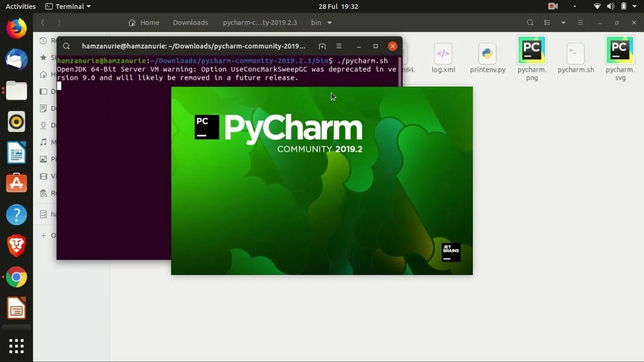Open Wi-Fi network indicator
This screenshot has width=644, height=362.
[x=597, y=7]
